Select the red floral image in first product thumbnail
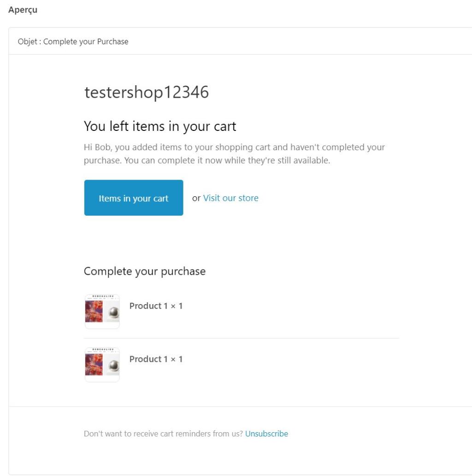This screenshot has width=472, height=476. (94, 311)
